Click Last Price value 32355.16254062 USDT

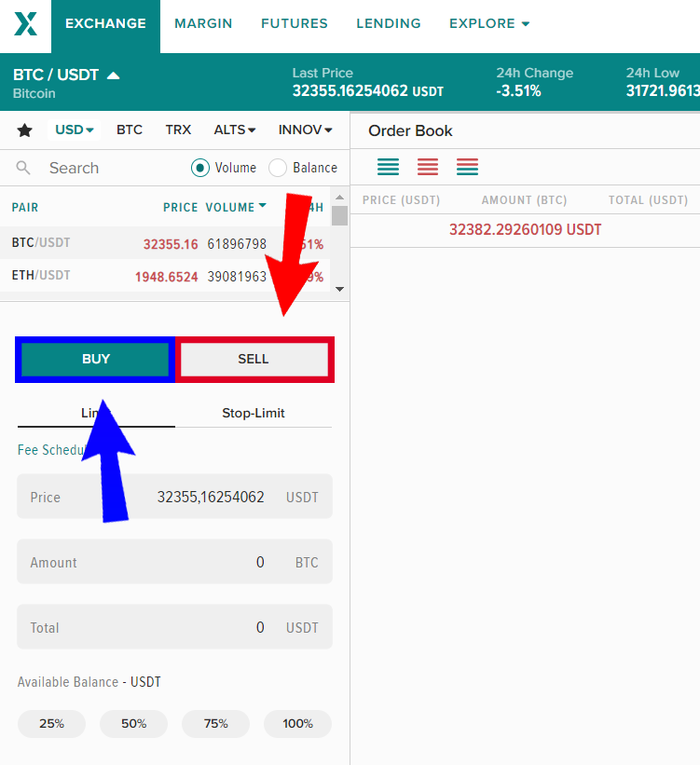coord(368,91)
